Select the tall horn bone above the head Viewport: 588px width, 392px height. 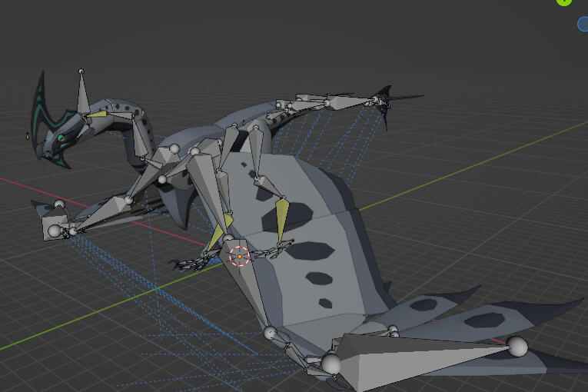(82, 92)
